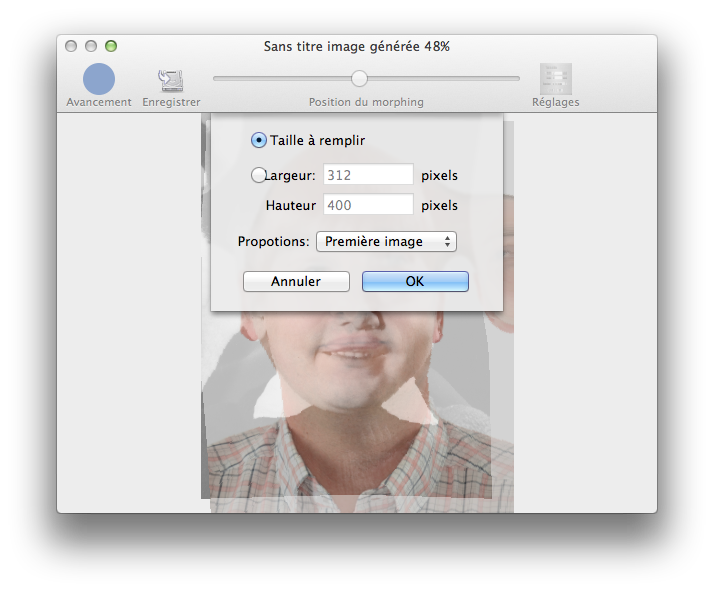Image resolution: width=714 pixels, height=592 pixels.
Task: Click the morphed face preview image
Action: tap(357, 400)
